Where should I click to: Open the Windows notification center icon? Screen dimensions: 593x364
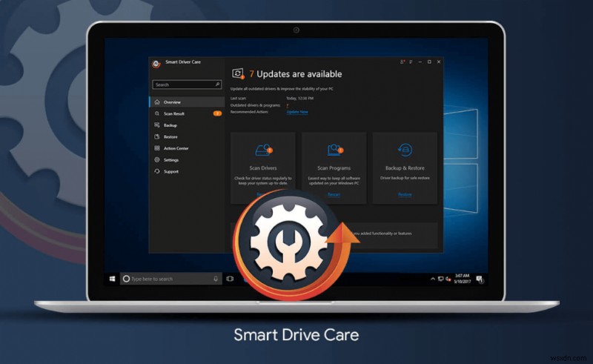(480, 279)
